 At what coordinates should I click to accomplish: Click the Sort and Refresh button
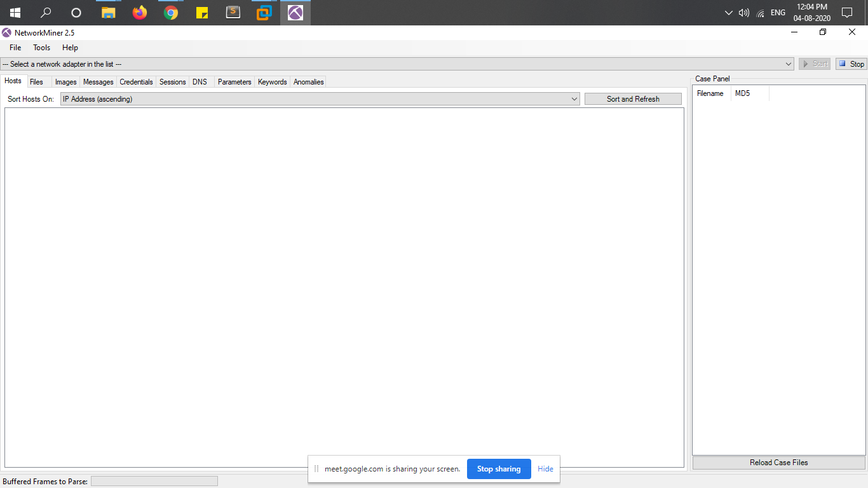pyautogui.click(x=633, y=99)
